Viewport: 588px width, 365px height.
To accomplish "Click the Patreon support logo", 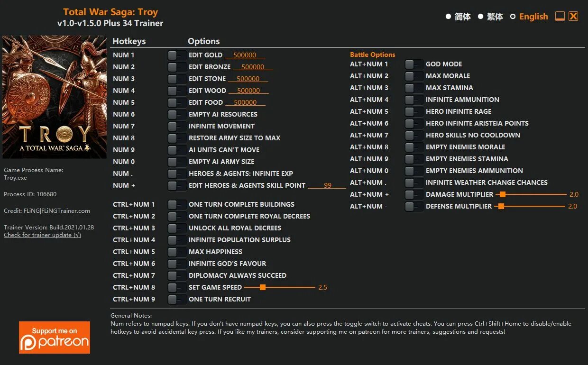I will [55, 337].
